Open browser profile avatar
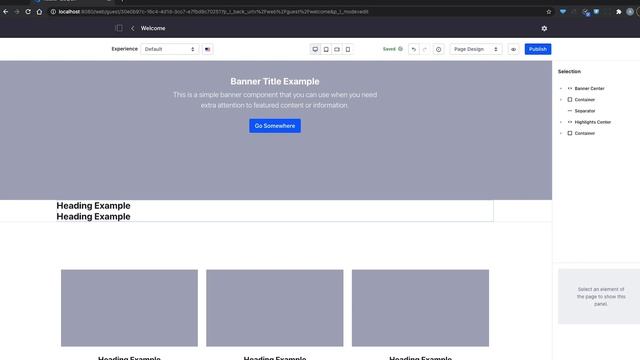The image size is (640, 360). pyautogui.click(x=630, y=12)
